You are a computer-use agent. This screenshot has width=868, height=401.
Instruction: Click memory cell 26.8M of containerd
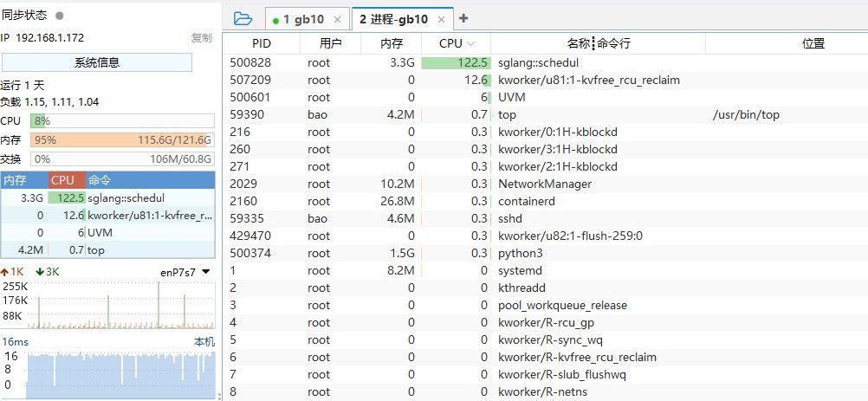(398, 201)
